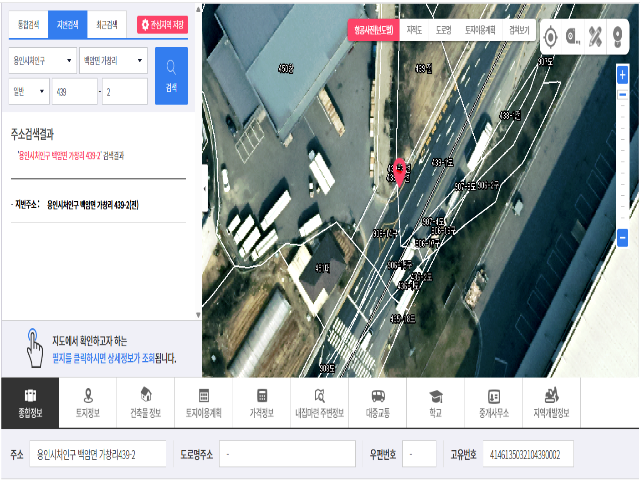Zoom out with the bottom minus button
This screenshot has width=640, height=480.
coord(622,238)
